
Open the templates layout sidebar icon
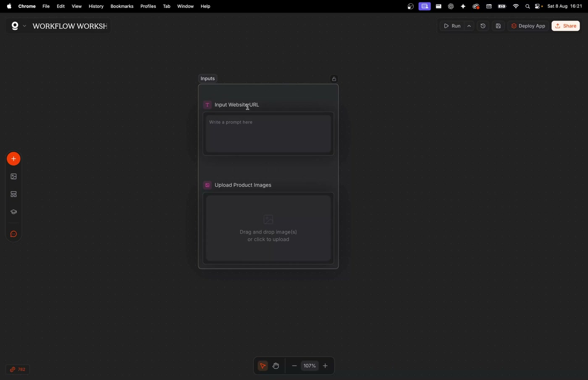coord(13,195)
